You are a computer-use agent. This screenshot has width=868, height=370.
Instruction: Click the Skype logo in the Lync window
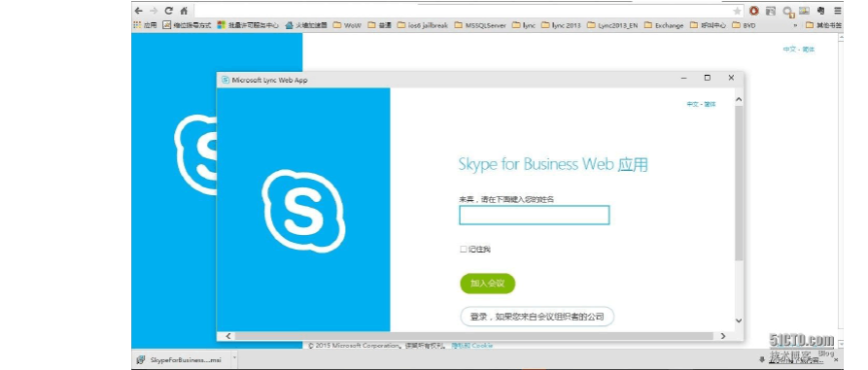303,212
